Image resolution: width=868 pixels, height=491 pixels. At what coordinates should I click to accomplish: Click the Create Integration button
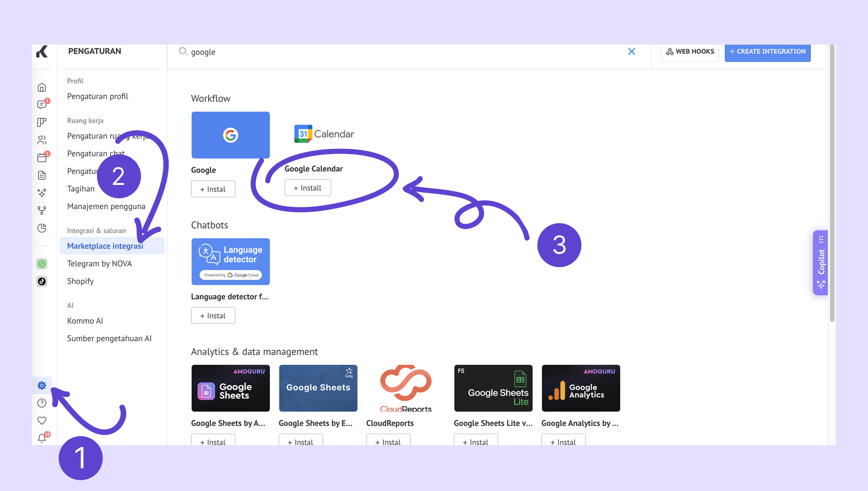[767, 52]
